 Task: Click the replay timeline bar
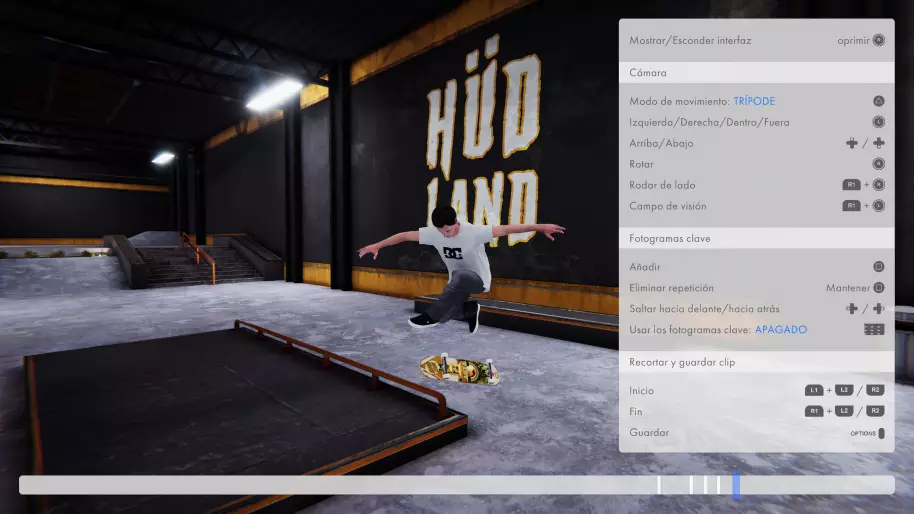pos(457,485)
